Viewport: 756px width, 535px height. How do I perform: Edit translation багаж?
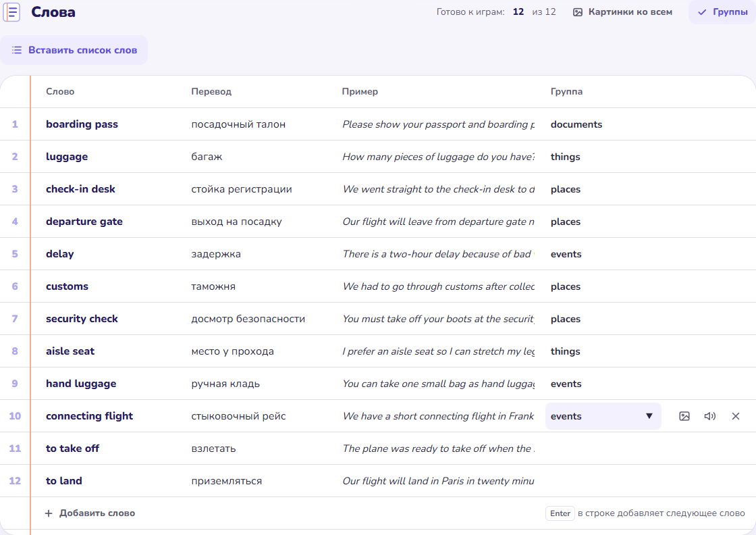[207, 157]
